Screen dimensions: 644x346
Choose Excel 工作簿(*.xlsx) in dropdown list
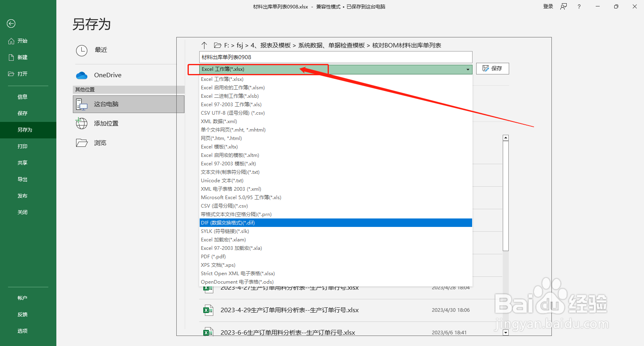tap(336, 79)
